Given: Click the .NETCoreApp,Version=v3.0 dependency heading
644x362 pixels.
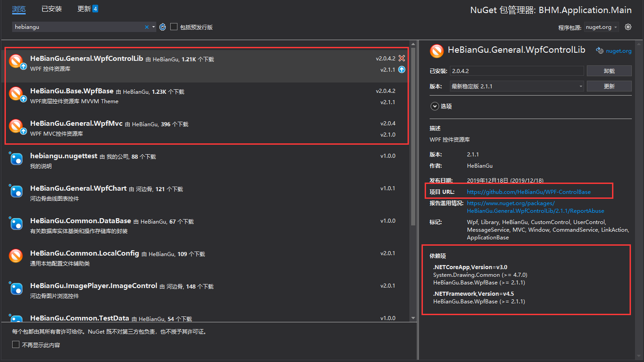Looking at the screenshot, I should pos(470,267).
